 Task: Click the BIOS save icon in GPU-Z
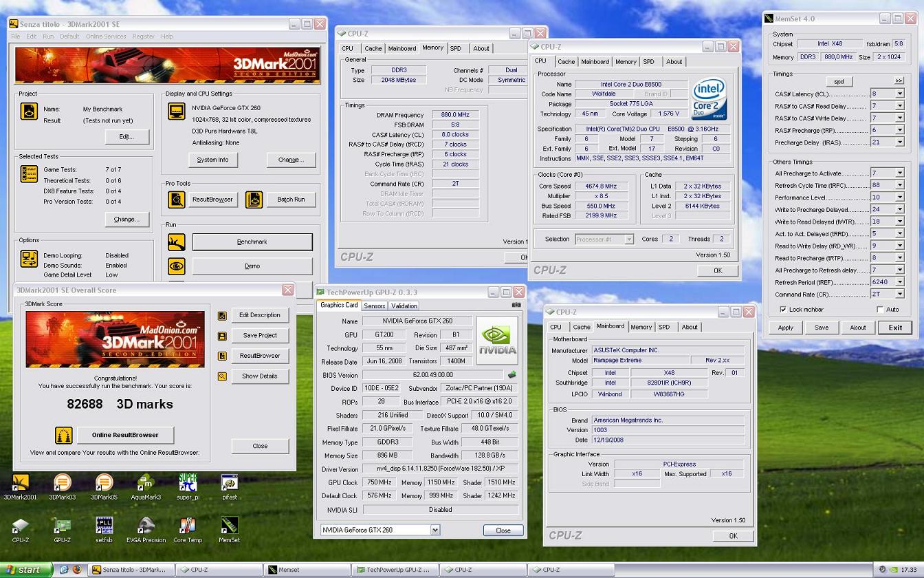511,375
